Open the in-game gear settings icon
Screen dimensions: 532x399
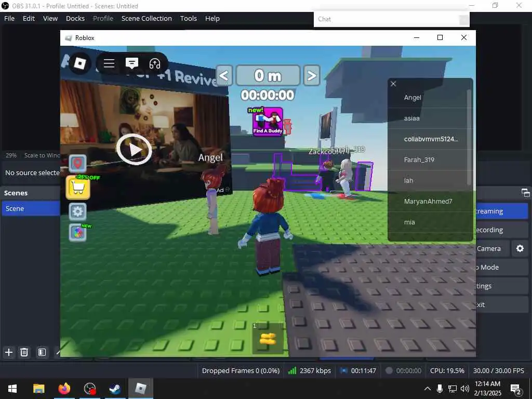point(78,212)
